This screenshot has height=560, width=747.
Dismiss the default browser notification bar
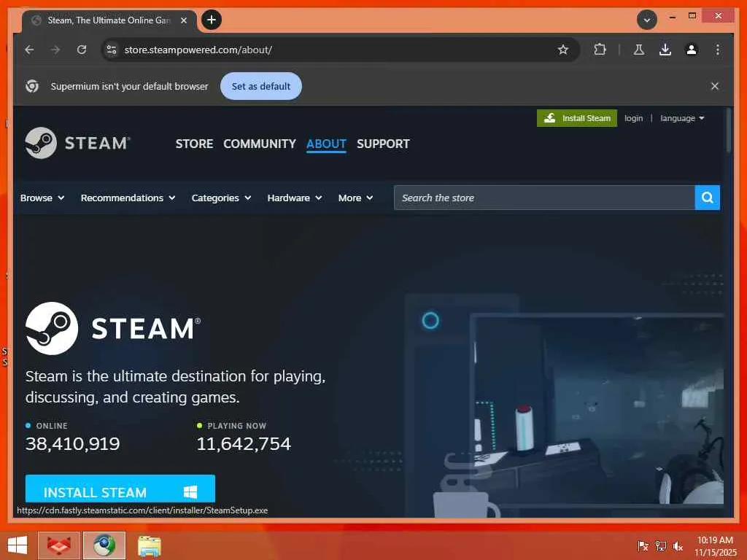[715, 86]
